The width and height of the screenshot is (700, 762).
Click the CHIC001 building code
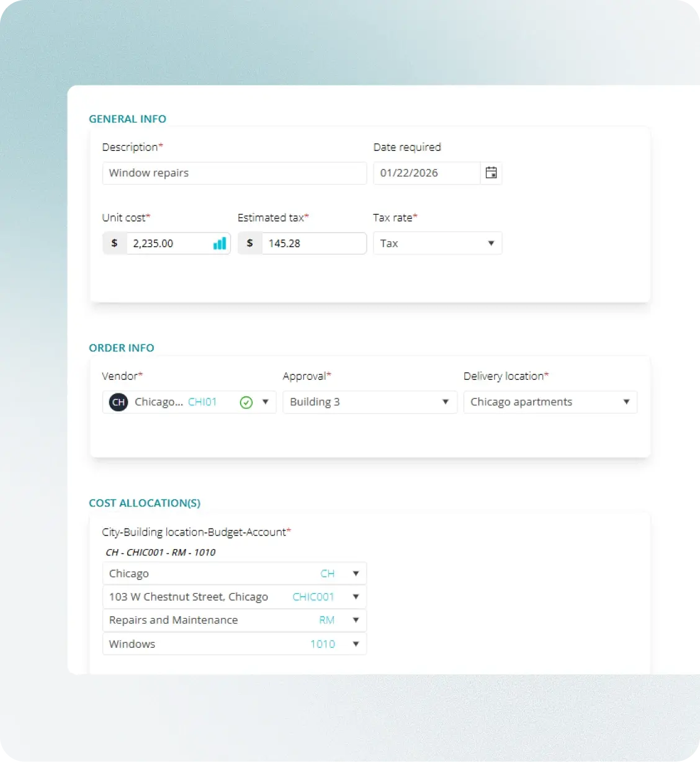[x=313, y=597]
